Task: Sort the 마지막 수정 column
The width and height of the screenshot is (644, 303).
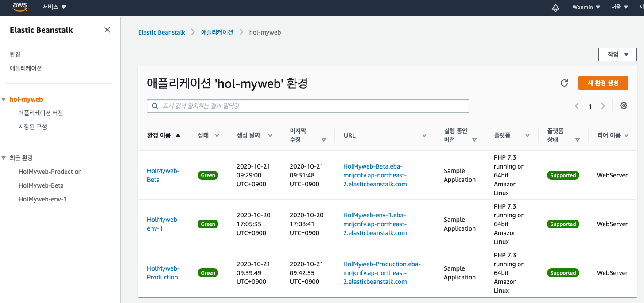Action: (x=324, y=140)
